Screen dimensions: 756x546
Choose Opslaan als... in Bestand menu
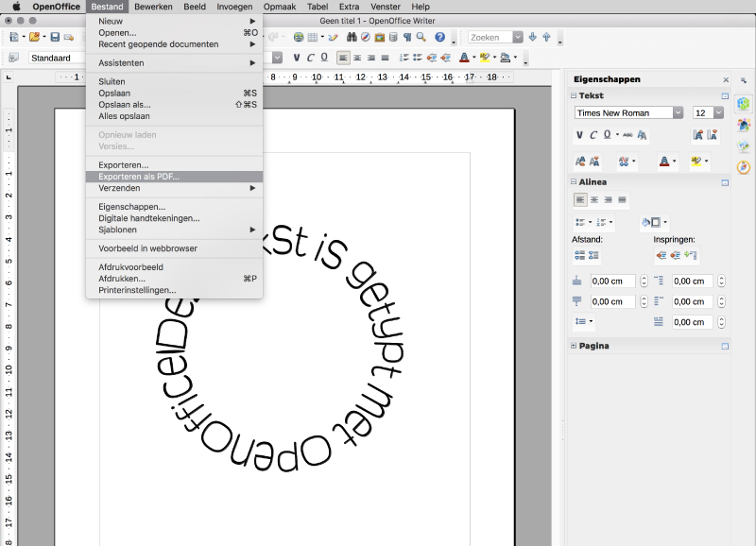click(x=174, y=105)
